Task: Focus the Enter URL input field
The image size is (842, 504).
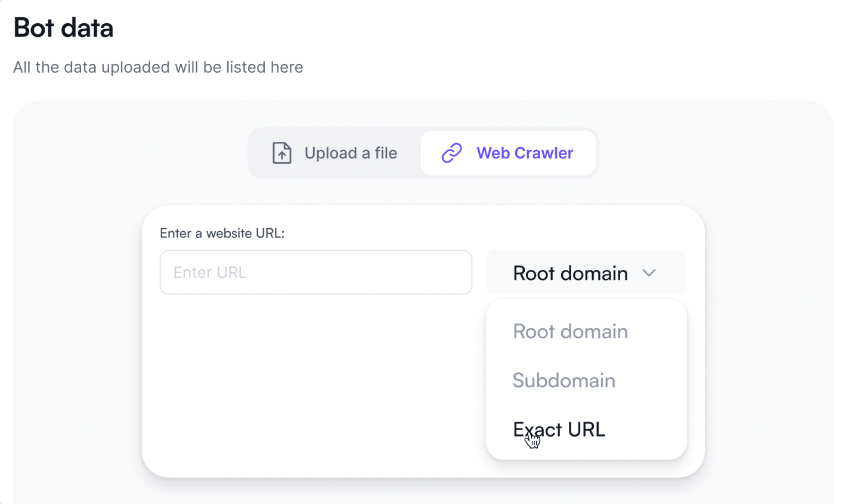Action: click(315, 272)
